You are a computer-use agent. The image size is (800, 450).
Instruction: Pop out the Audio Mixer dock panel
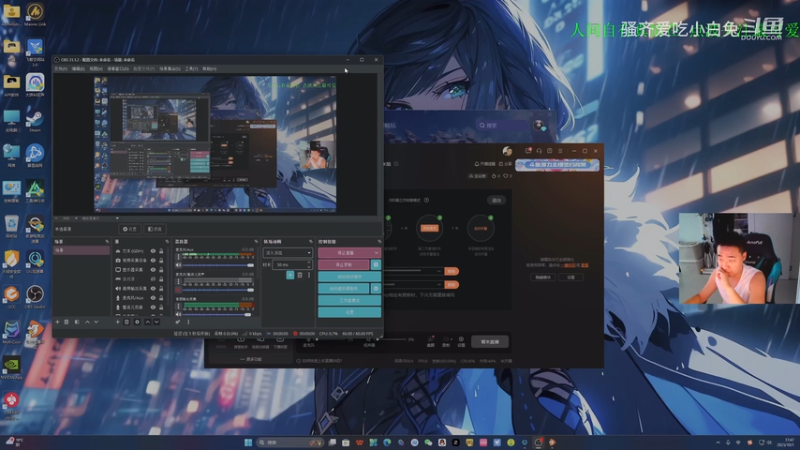point(256,241)
